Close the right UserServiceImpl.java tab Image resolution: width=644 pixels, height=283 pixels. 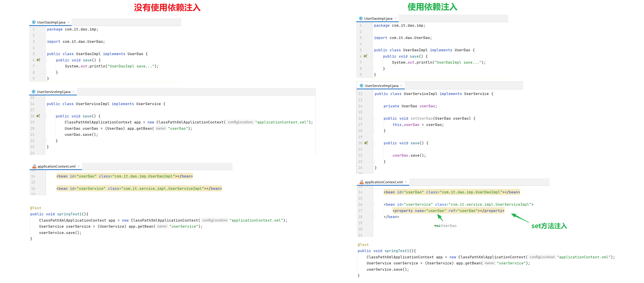401,86
